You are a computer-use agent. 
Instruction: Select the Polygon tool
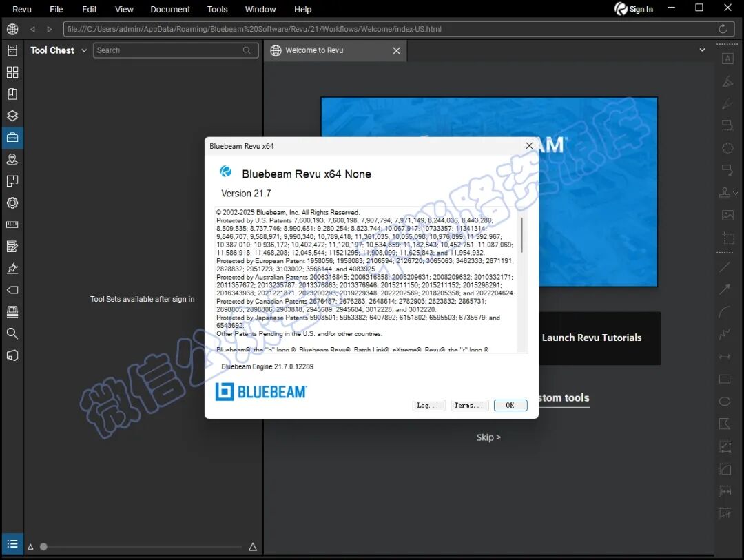click(725, 424)
